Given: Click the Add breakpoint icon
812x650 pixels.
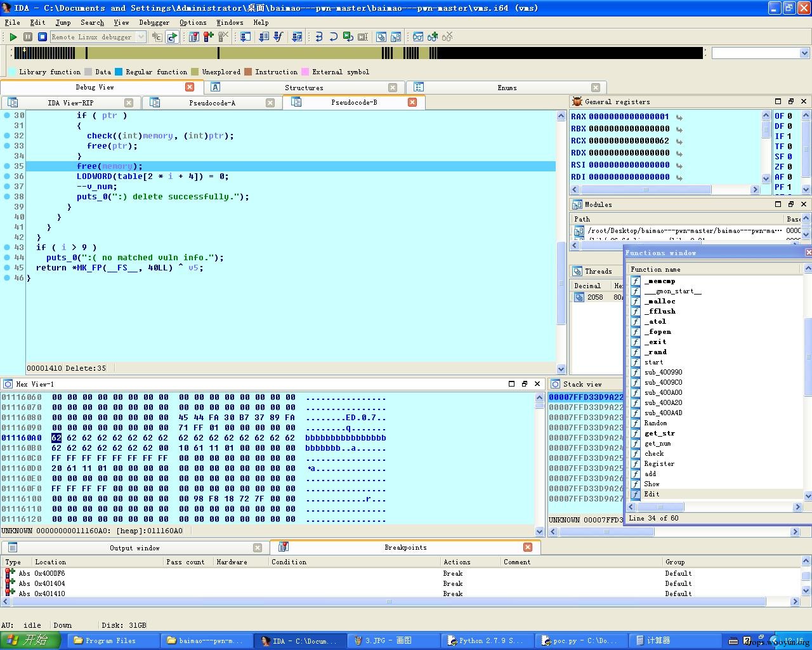Looking at the screenshot, I should pos(209,37).
